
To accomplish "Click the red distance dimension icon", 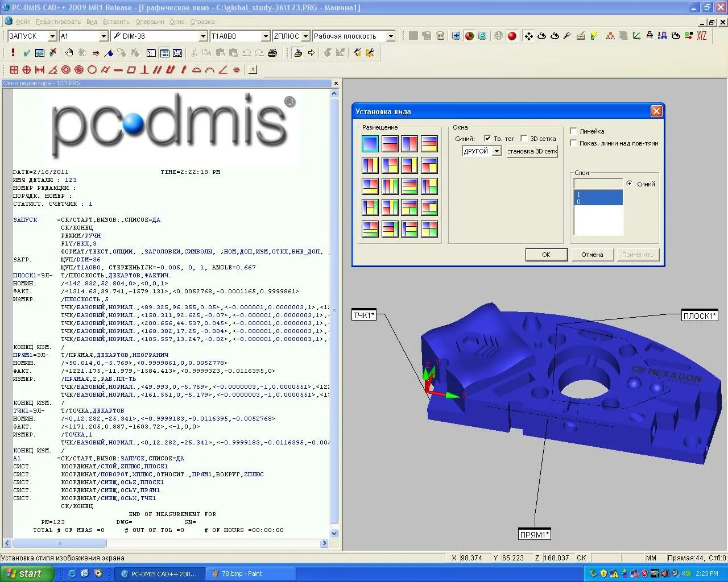I will coord(40,70).
